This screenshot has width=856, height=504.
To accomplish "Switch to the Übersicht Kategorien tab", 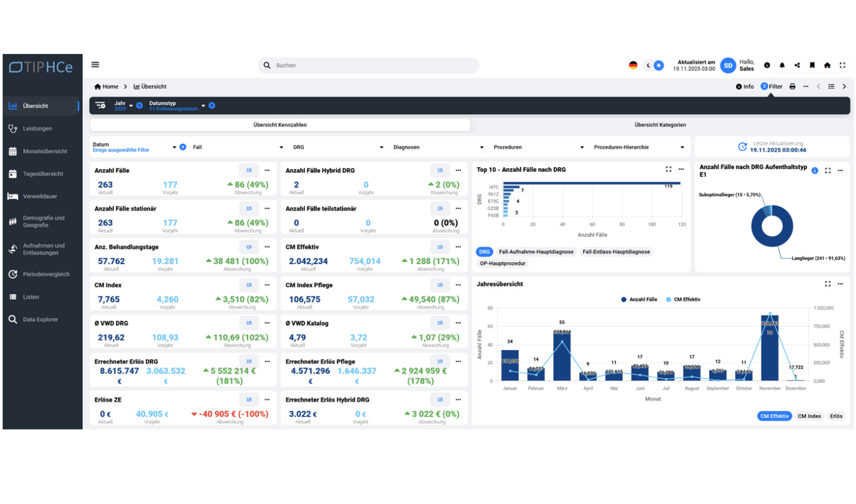I will pyautogui.click(x=660, y=125).
